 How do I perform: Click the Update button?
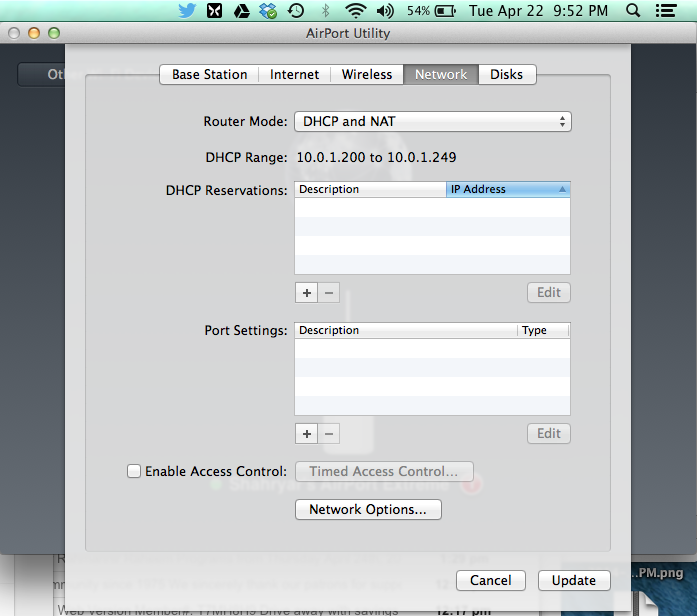pos(574,580)
